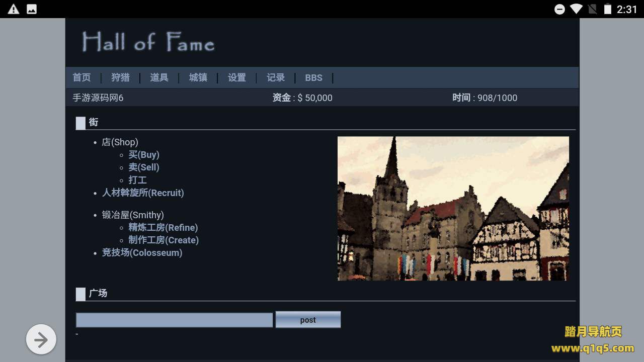This screenshot has width=644, height=362.
Task: Focus the 广场 message text field
Action: click(174, 320)
